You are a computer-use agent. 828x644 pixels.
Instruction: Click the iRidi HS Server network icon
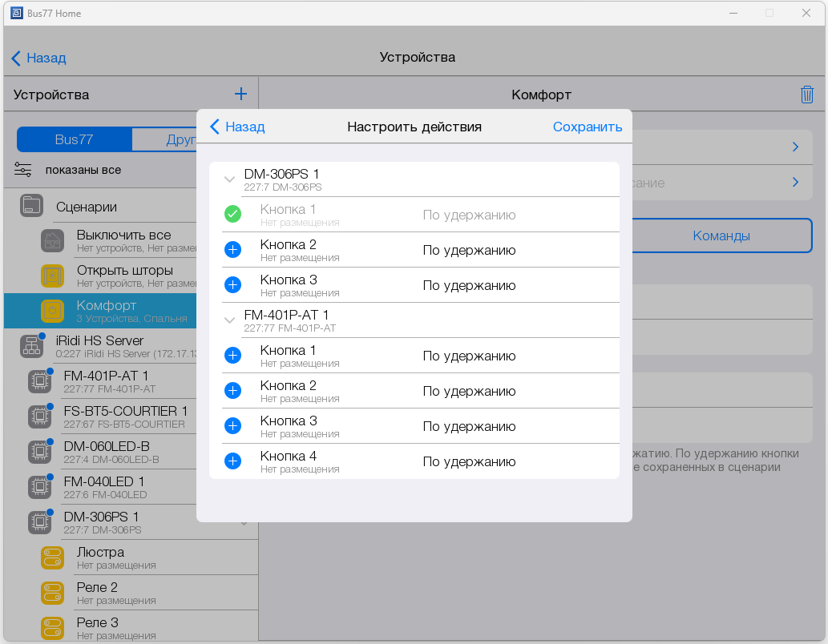(x=31, y=345)
